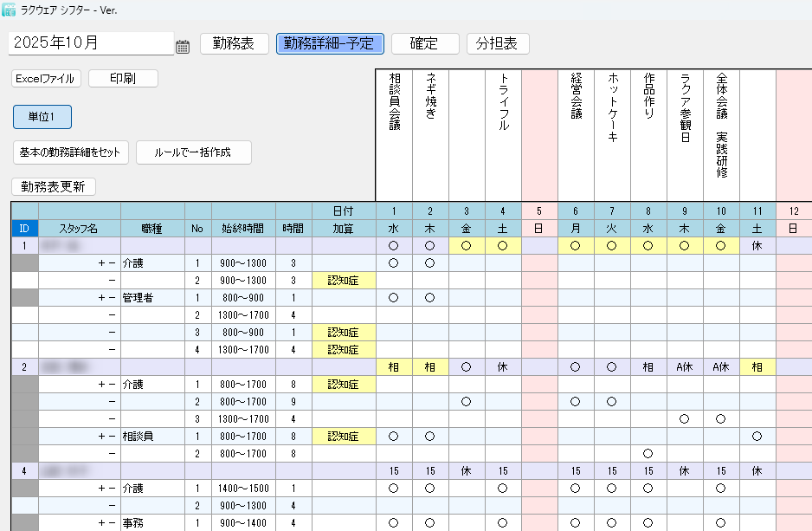Image resolution: width=812 pixels, height=531 pixels.
Task: Click the circle mark for staff 1 on day 1
Action: [x=394, y=246]
